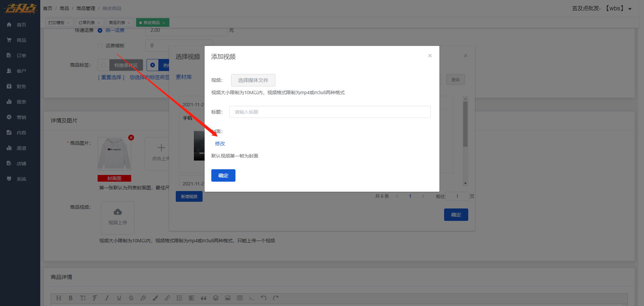Open text alignment tool
The image size is (644, 306).
coord(192,298)
